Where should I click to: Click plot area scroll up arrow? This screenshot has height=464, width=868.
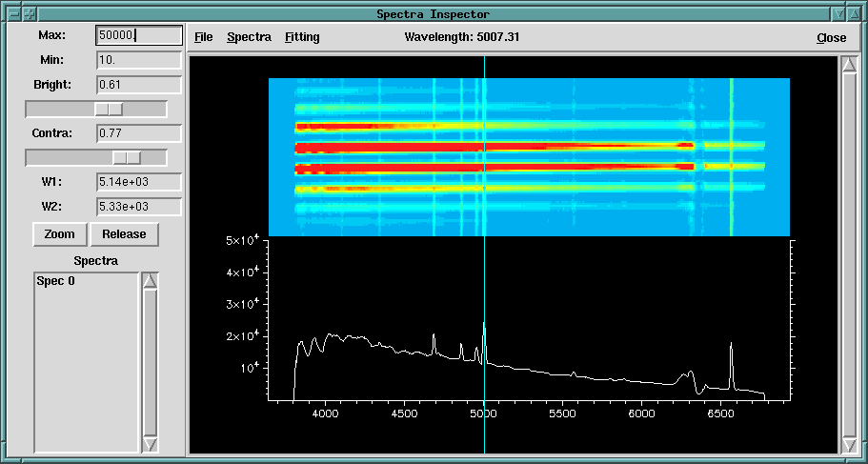[849, 65]
